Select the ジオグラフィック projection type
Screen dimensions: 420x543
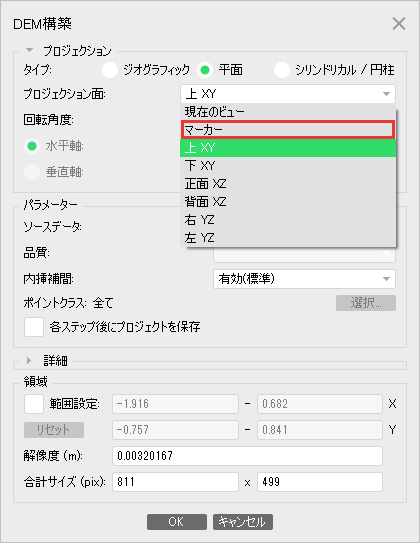(x=110, y=70)
